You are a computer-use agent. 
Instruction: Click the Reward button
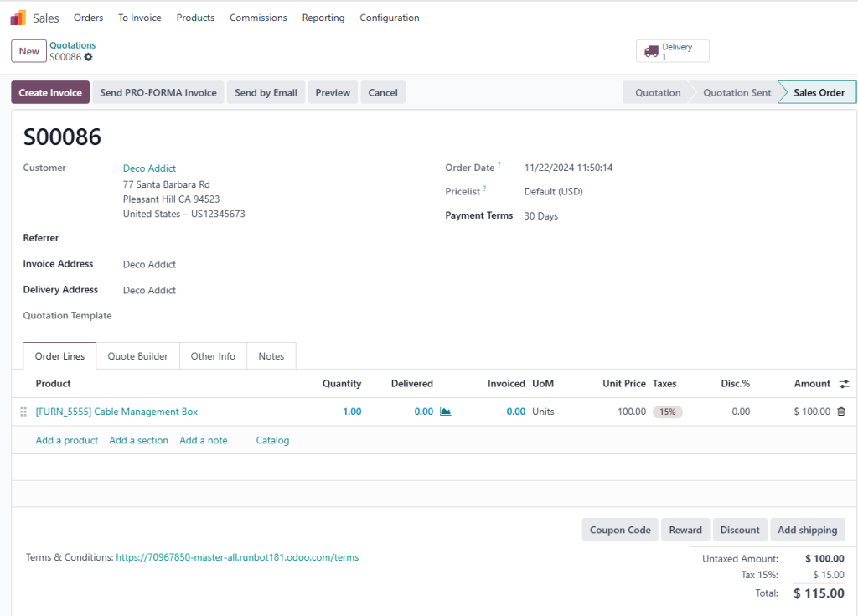point(685,530)
